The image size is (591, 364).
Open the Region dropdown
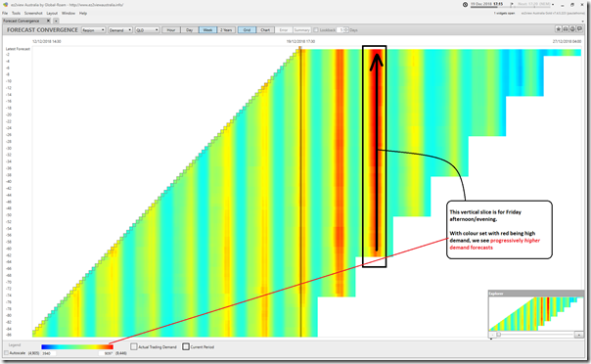[94, 29]
